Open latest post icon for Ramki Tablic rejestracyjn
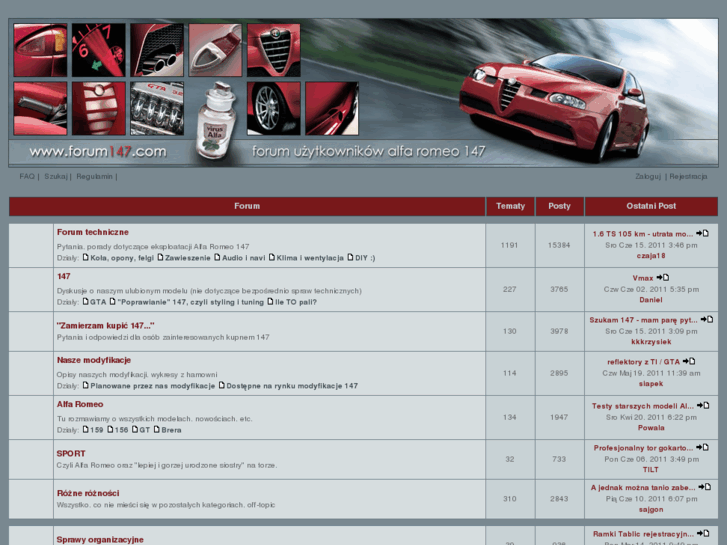The image size is (727, 545). coord(703,533)
